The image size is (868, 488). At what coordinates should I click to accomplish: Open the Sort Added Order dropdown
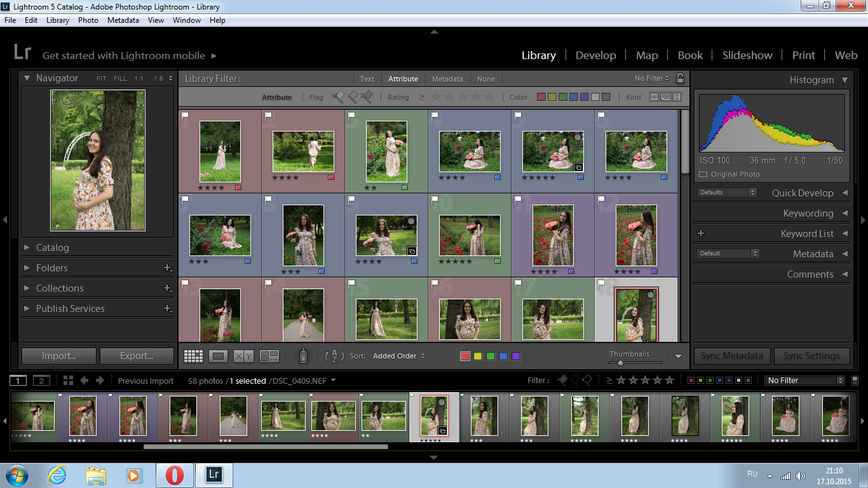point(399,356)
